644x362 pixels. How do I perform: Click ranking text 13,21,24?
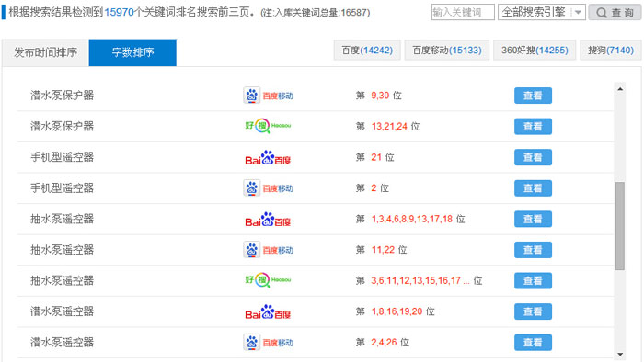click(x=389, y=126)
